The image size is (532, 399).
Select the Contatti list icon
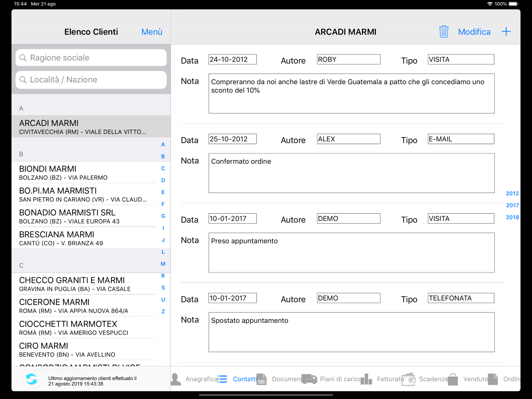[x=222, y=379]
